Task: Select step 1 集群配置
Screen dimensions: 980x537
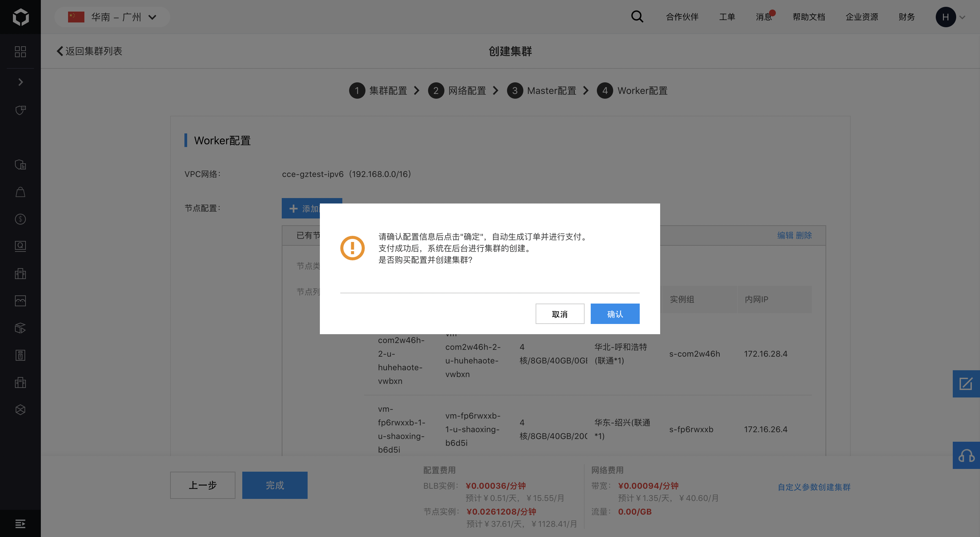Action: (378, 91)
